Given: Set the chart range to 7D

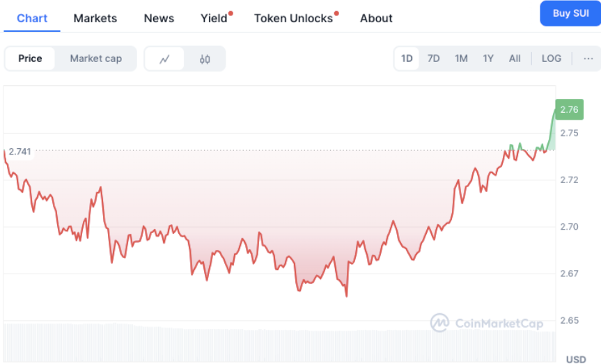Looking at the screenshot, I should (x=433, y=58).
